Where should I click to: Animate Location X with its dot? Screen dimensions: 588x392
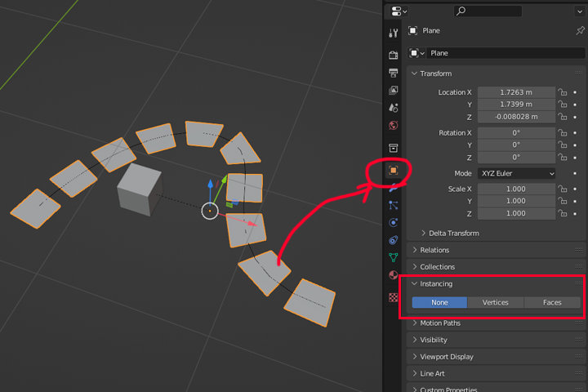575,92
